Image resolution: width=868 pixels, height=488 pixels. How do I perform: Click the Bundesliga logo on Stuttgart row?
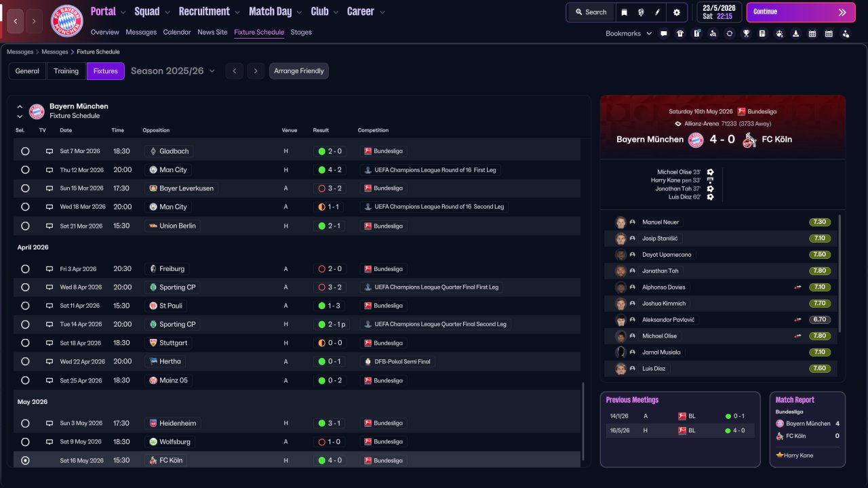(x=368, y=343)
